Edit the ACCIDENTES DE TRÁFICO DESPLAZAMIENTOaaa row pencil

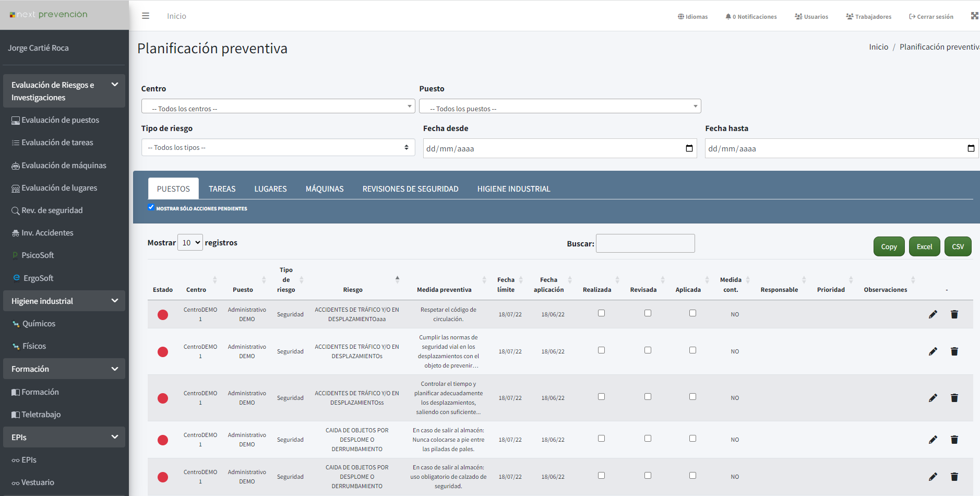tap(933, 314)
